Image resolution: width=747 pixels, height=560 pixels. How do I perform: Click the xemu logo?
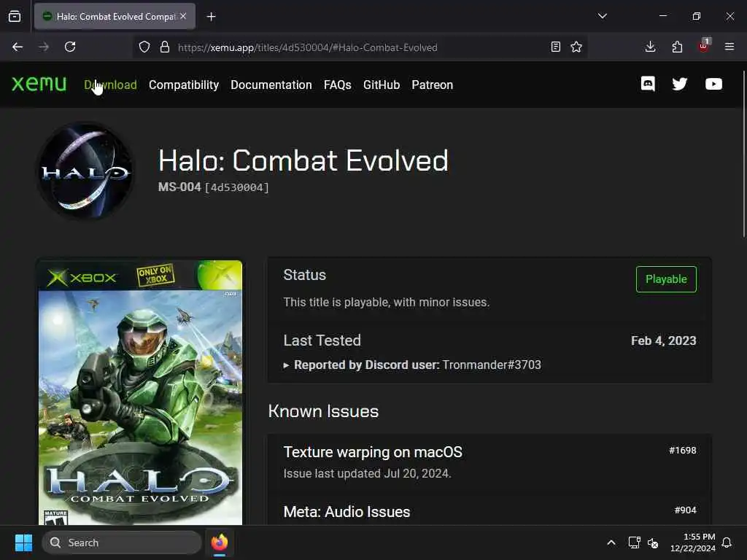pos(39,85)
